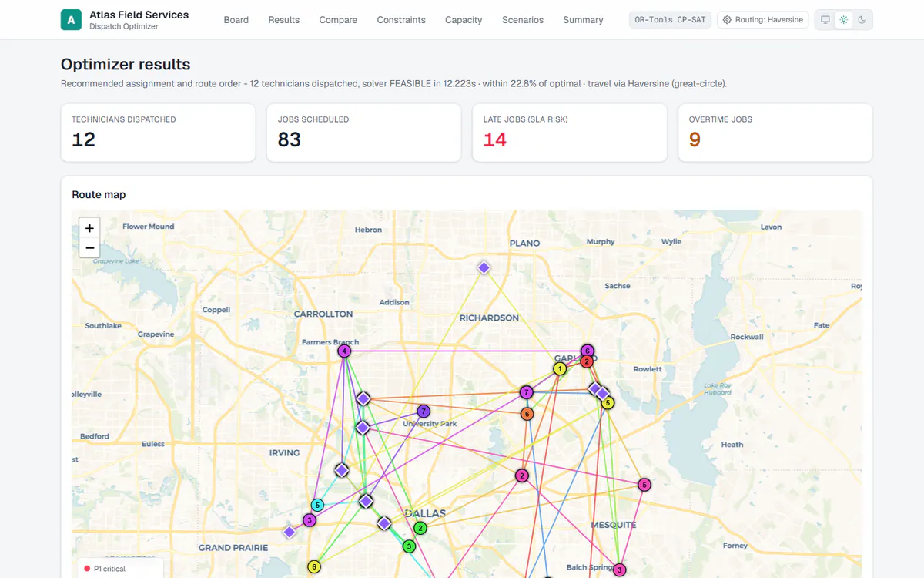The width and height of the screenshot is (924, 578).
Task: Click the green Atlas "A" logo icon
Action: pyautogui.click(x=71, y=20)
